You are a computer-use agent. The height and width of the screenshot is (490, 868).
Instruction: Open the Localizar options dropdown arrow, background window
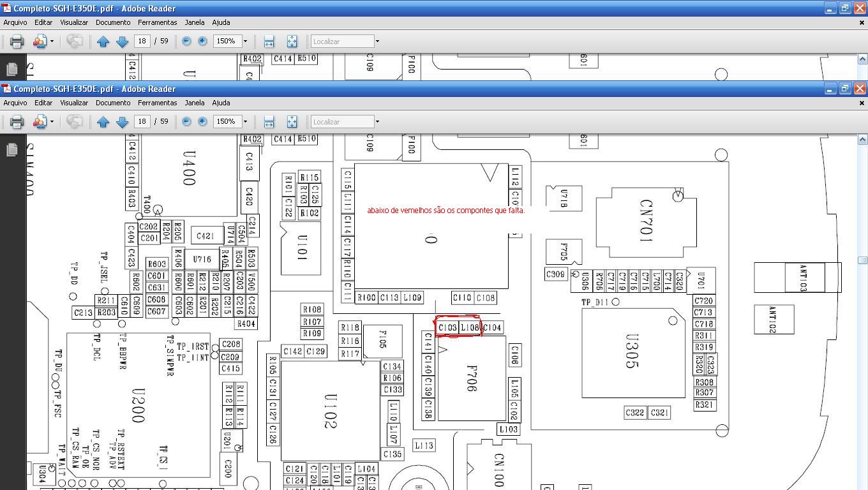click(x=377, y=41)
